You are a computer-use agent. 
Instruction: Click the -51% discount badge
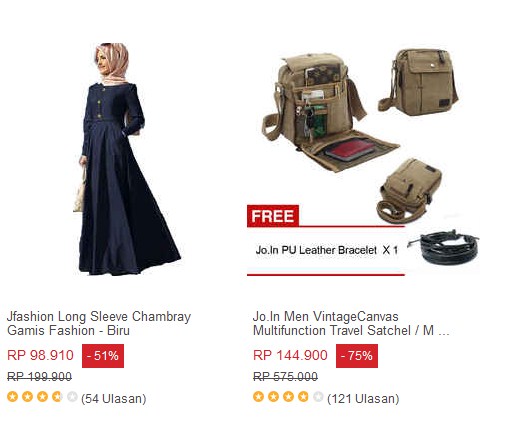[x=103, y=356]
